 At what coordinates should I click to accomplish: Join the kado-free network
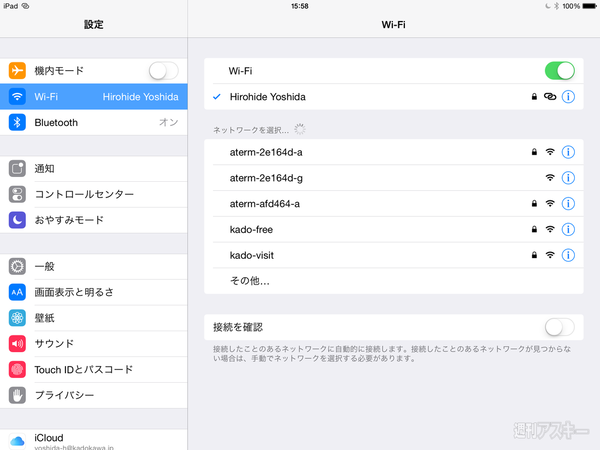394,230
